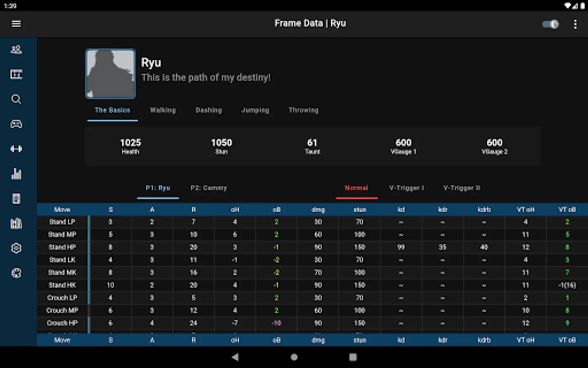Click the 1050 Stun stat
This screenshot has height=368, width=588.
point(221,146)
